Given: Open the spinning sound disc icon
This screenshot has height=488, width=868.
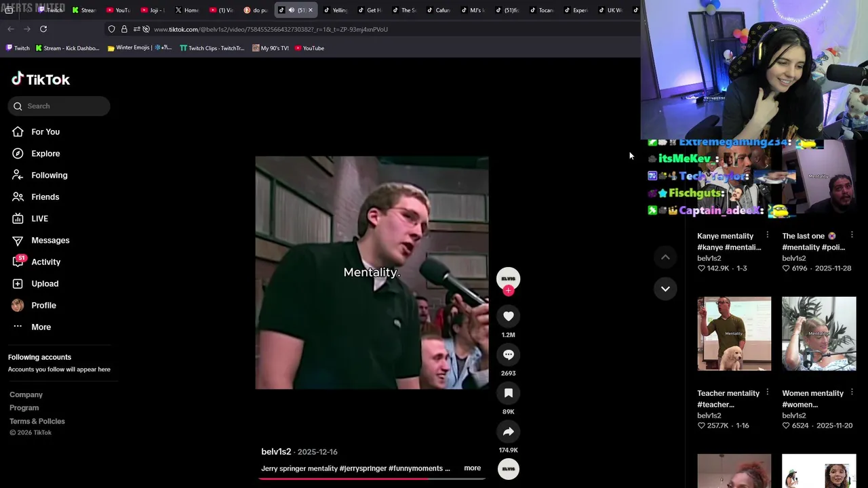Looking at the screenshot, I should point(509,468).
